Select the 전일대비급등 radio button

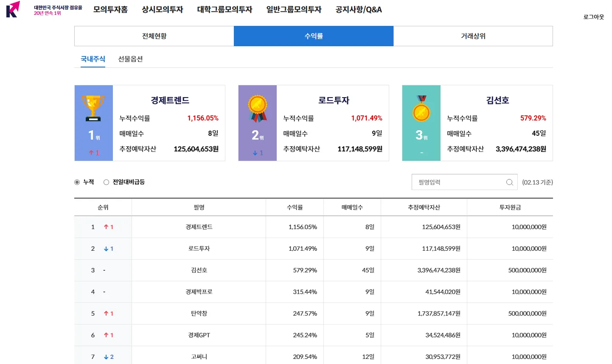tap(106, 182)
